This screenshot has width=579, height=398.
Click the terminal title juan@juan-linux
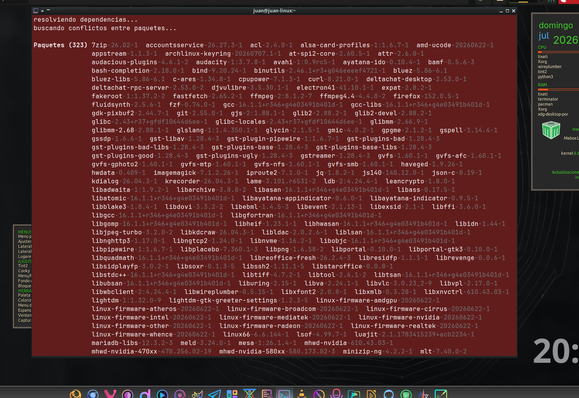[274, 11]
